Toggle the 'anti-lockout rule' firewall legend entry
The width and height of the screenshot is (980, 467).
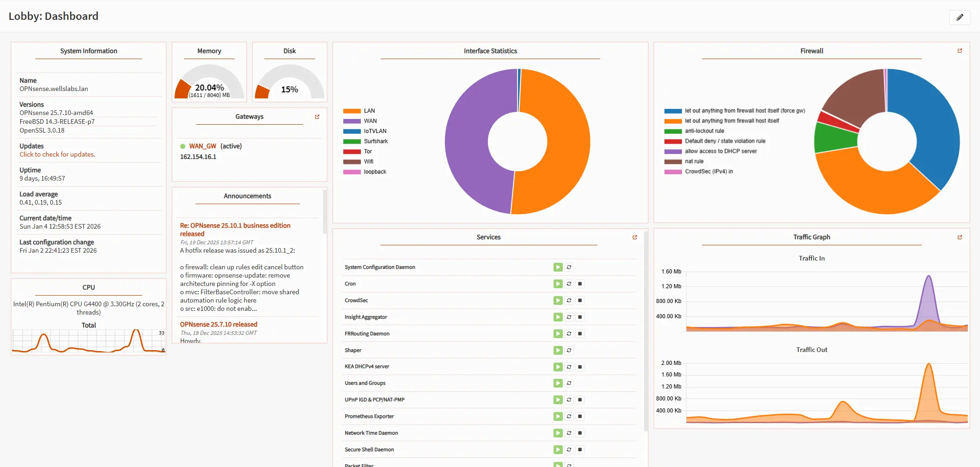[694, 131]
